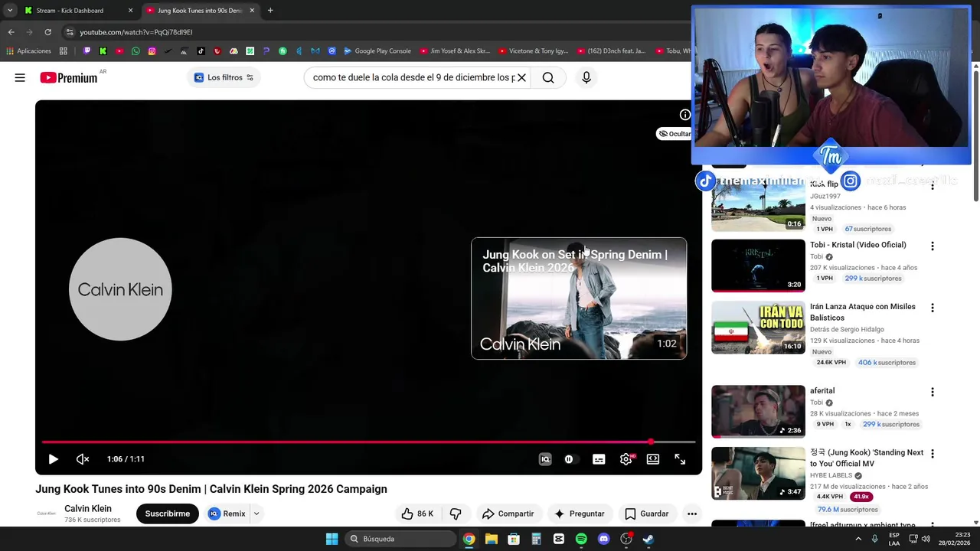
Task: Like the video with 86 K
Action: [417, 514]
